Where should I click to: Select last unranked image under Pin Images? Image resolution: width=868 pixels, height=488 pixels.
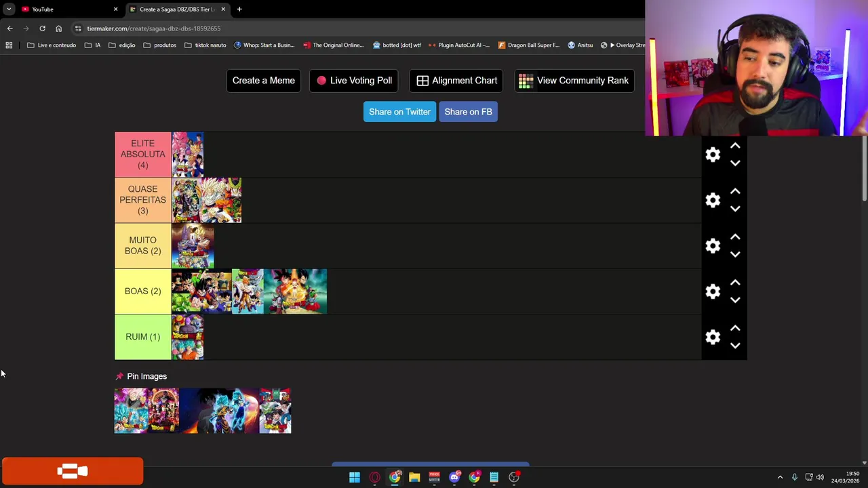coord(275,411)
